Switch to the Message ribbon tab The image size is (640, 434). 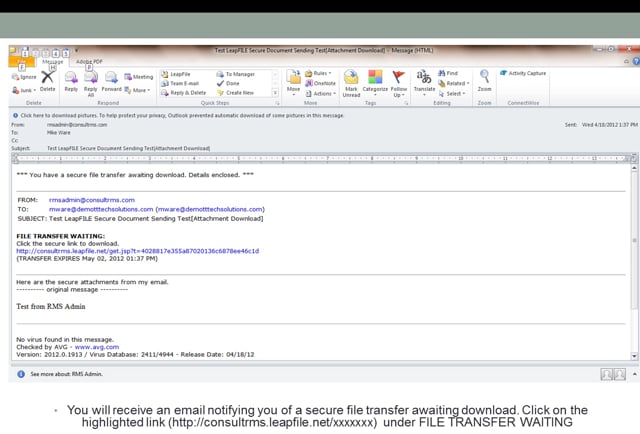coord(53,62)
